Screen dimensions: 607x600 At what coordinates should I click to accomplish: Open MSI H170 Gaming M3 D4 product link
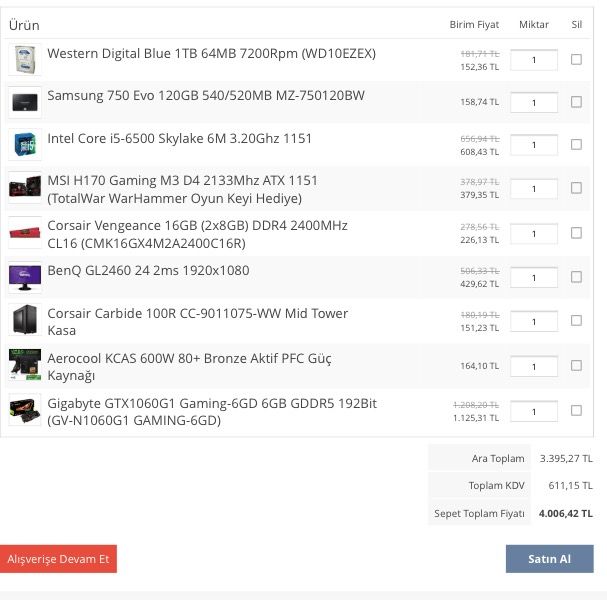coord(182,189)
